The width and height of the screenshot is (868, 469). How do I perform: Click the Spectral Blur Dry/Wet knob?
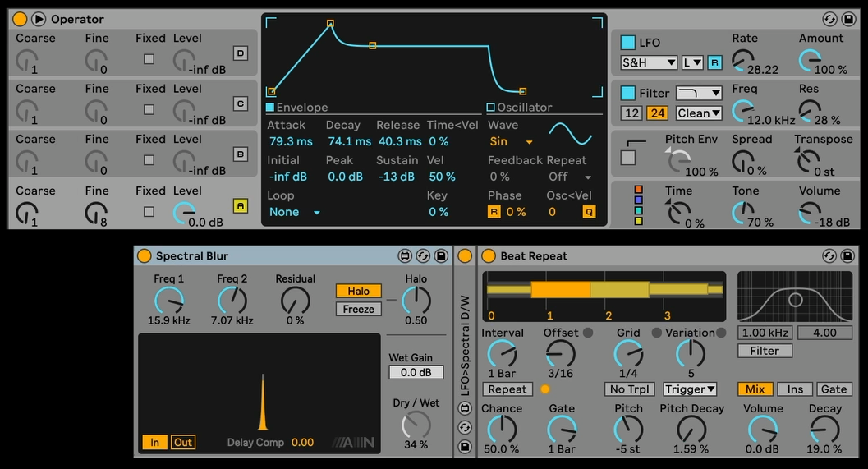(416, 425)
